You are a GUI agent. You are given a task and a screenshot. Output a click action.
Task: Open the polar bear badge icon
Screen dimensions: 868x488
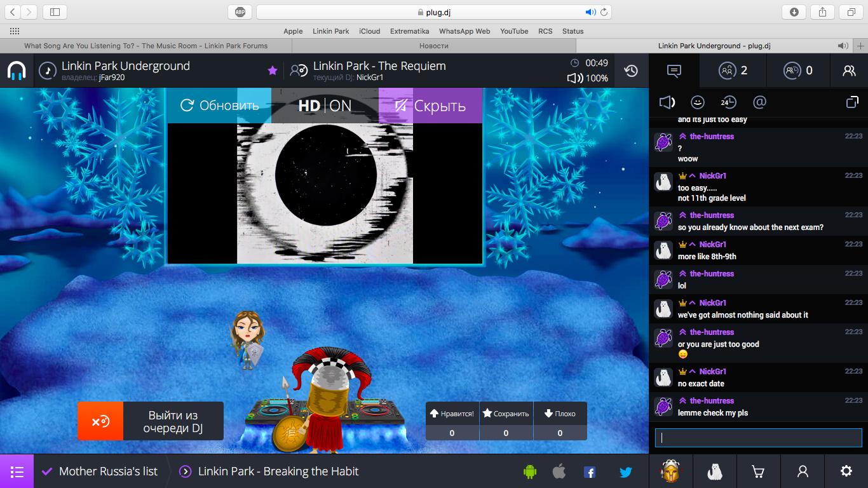click(714, 471)
